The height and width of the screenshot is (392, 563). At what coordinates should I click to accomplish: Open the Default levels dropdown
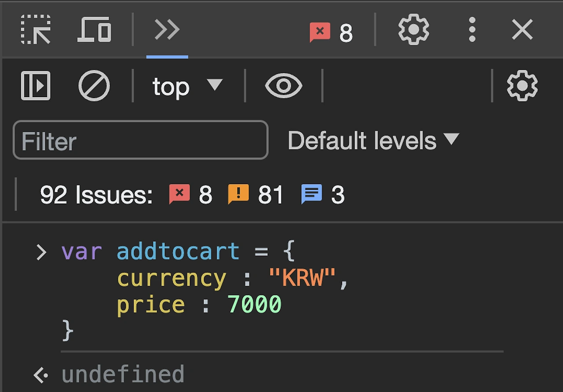[x=373, y=141]
